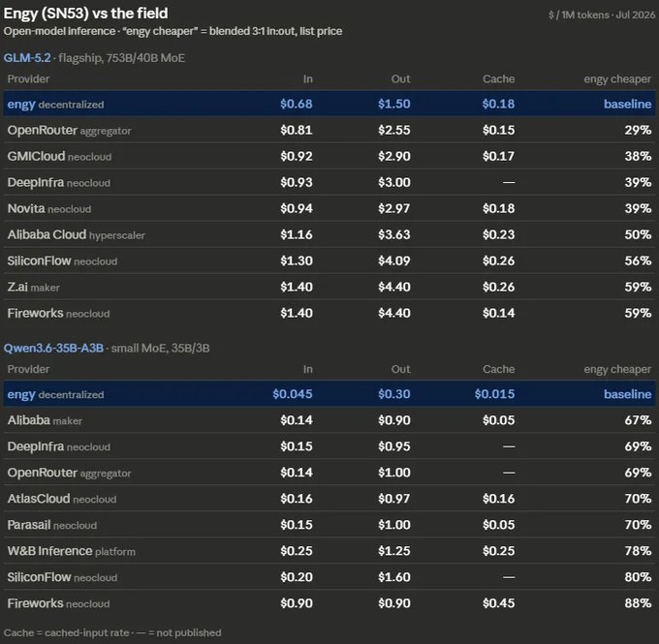The height and width of the screenshot is (644, 659).
Task: Select DeepInfra neocloud in Qwen table
Action: click(x=59, y=446)
